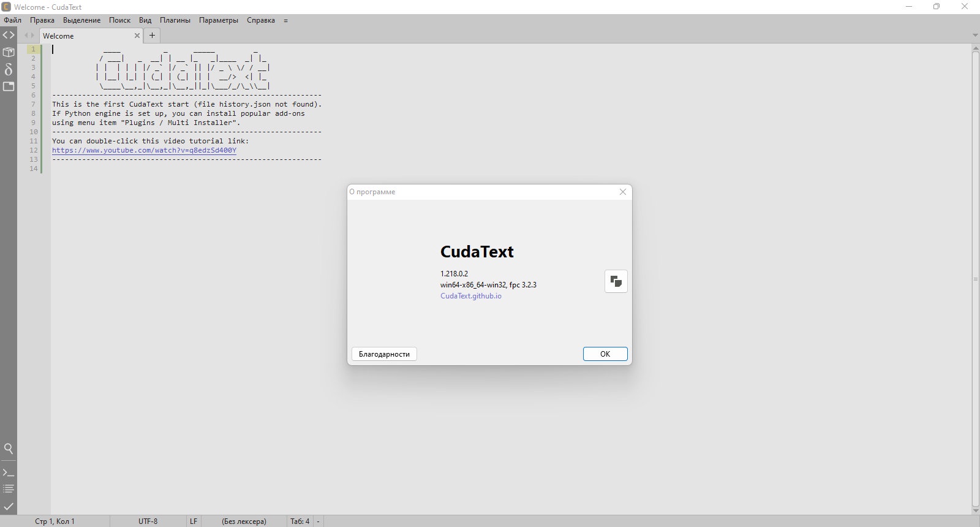The width and height of the screenshot is (980, 527).
Task: Click line number 14 in the gutter
Action: coord(33,169)
